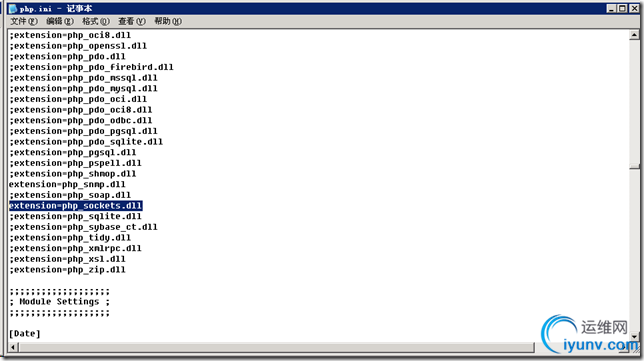Screen dimensions: 644x361
Task: Open the 文件 (File) menu
Action: [x=23, y=21]
